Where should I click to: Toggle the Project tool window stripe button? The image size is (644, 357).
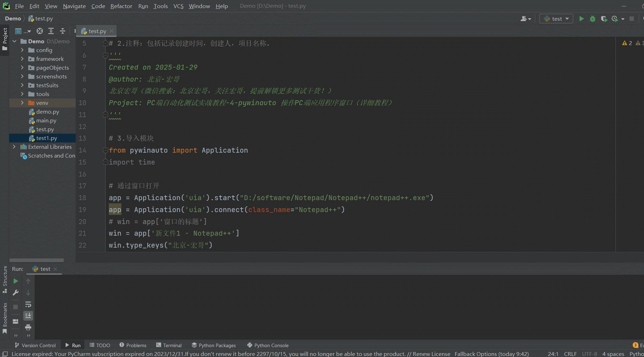pos(5,39)
